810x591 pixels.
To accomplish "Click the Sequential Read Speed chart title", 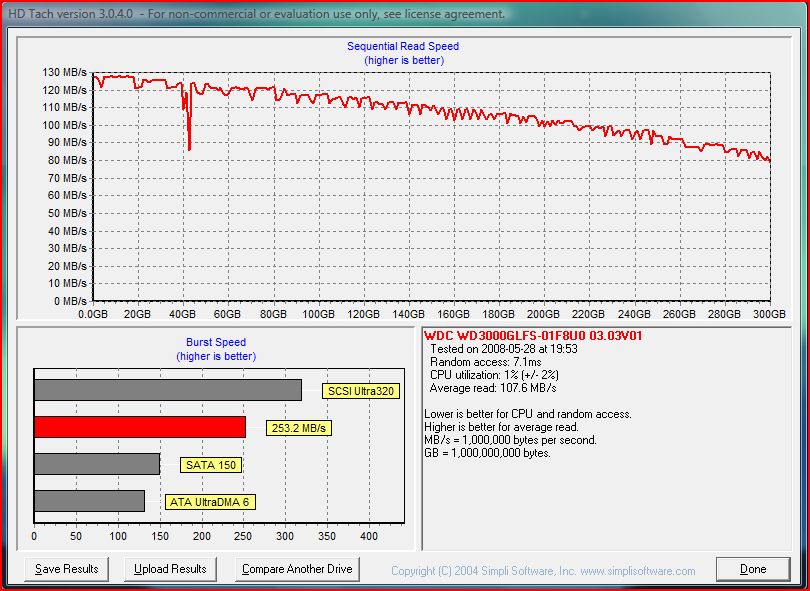I will [x=403, y=46].
